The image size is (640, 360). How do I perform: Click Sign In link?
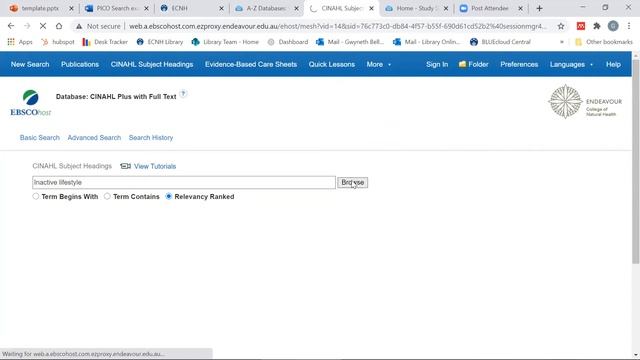coord(437,64)
